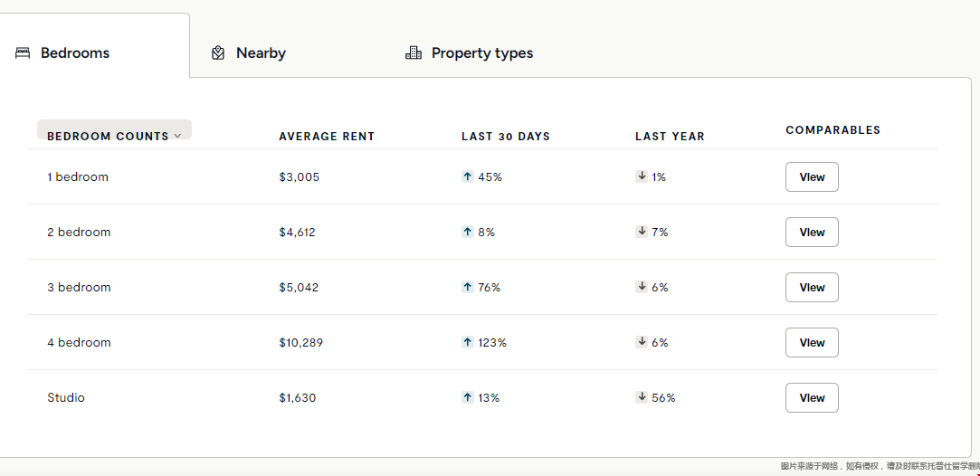This screenshot has height=476, width=980.
Task: View comparables for 4 bedroom
Action: [x=812, y=343]
